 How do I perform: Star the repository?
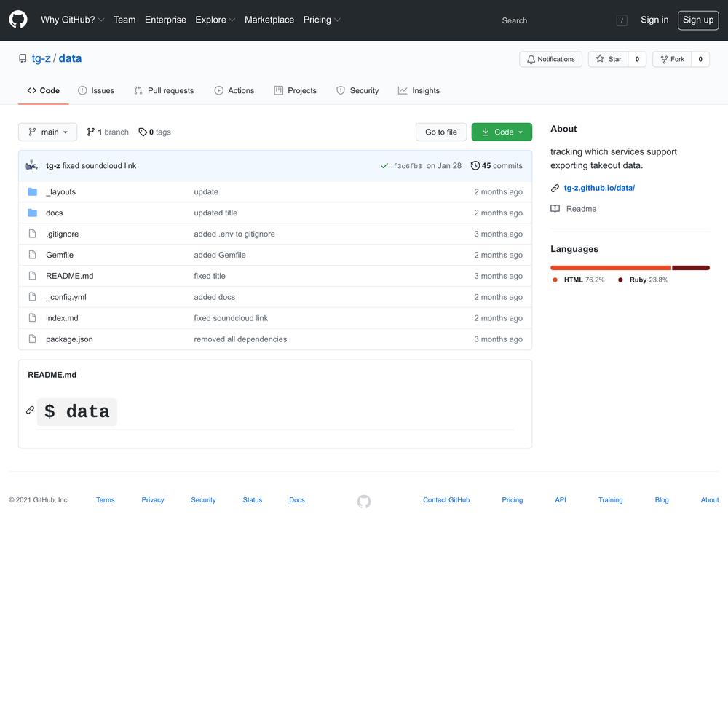pyautogui.click(x=608, y=59)
